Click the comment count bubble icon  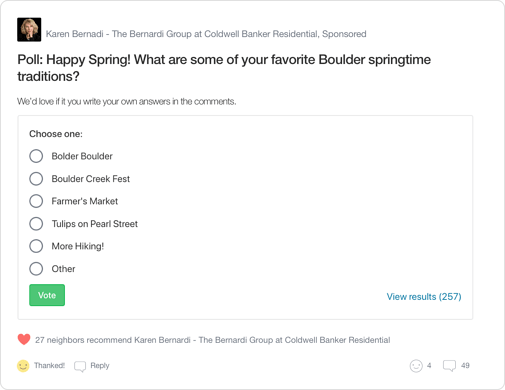coord(449,366)
